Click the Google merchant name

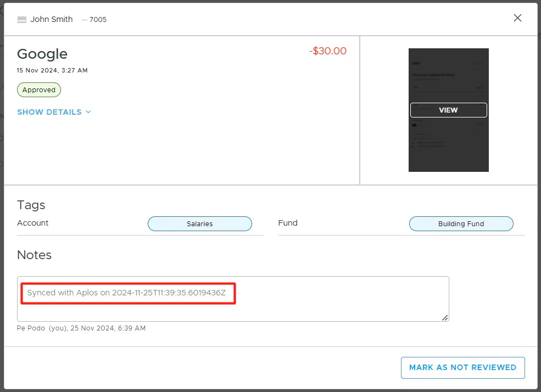tap(42, 54)
